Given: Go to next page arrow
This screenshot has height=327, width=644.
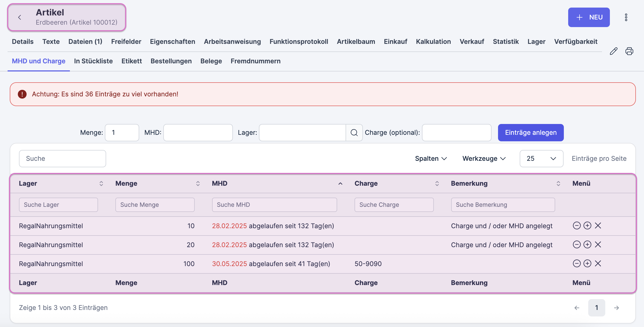Looking at the screenshot, I should coord(616,308).
